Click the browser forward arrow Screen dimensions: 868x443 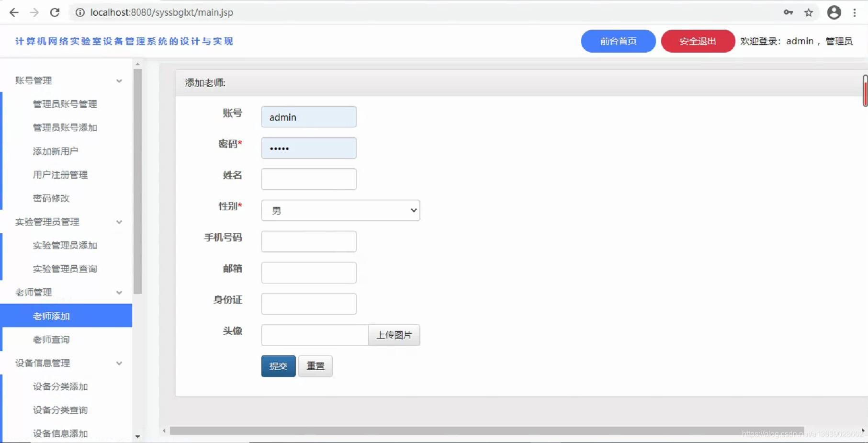click(x=34, y=12)
